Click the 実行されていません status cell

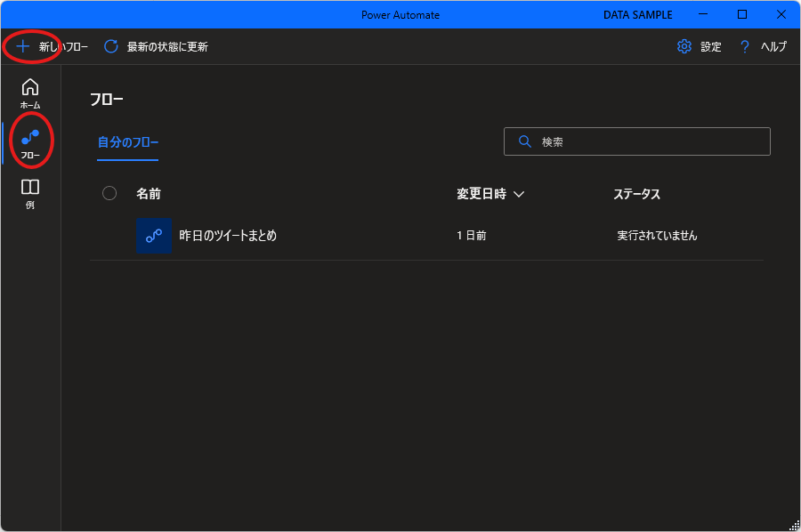point(657,236)
